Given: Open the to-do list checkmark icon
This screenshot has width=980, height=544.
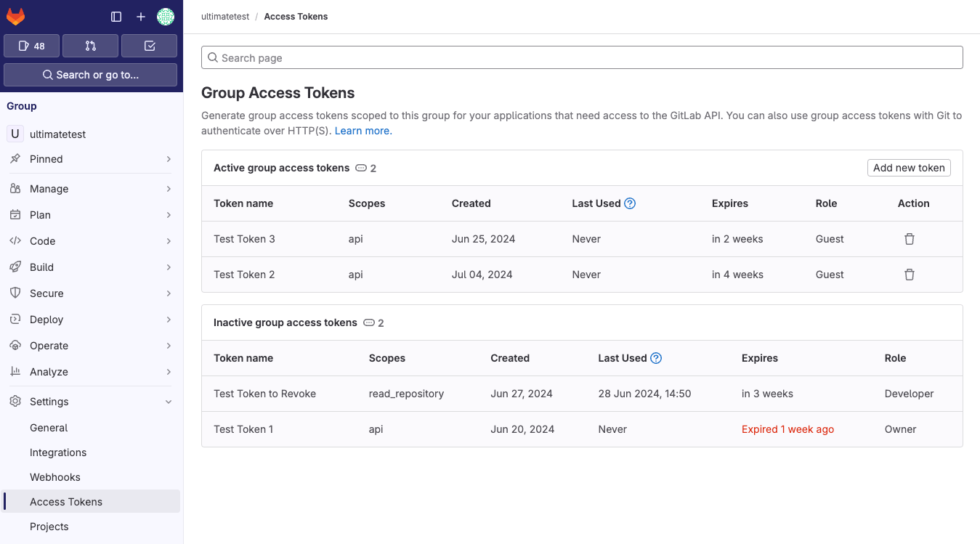Looking at the screenshot, I should click(x=149, y=46).
